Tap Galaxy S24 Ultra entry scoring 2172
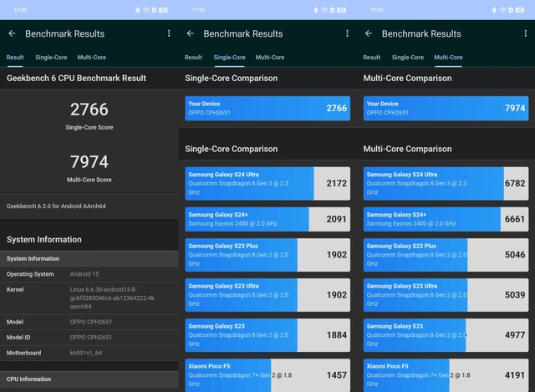 coord(267,183)
